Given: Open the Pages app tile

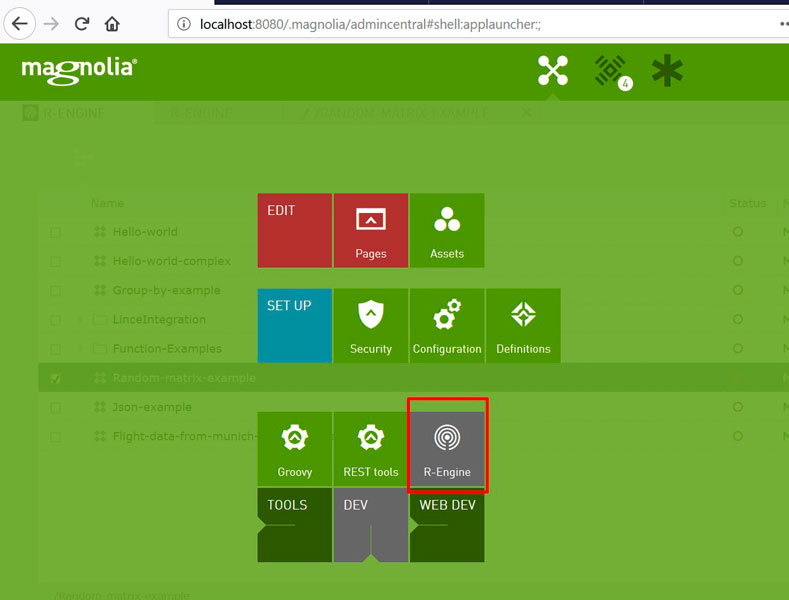Looking at the screenshot, I should (371, 231).
